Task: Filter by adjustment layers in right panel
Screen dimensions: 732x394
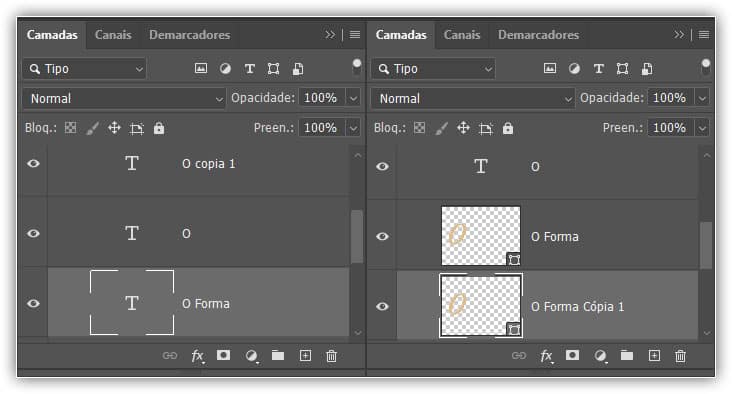Action: point(575,69)
